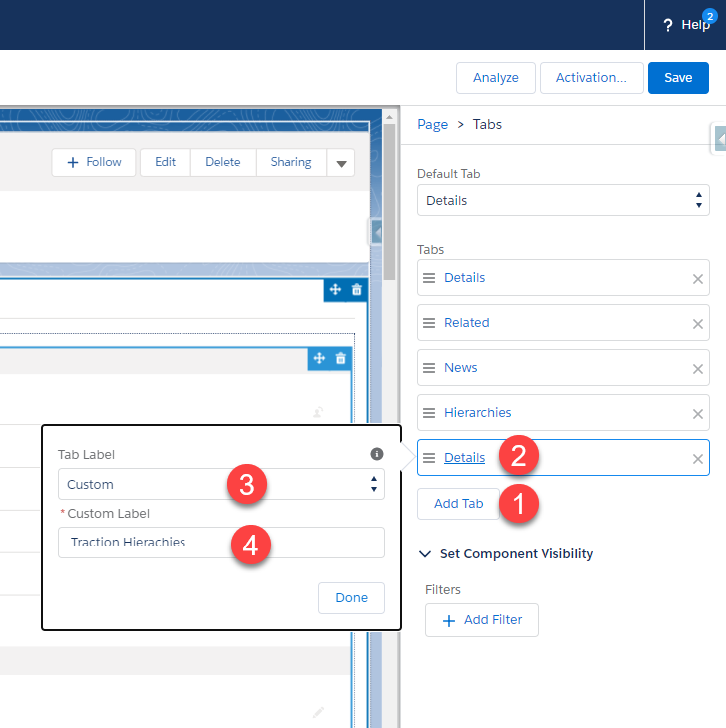Image resolution: width=726 pixels, height=728 pixels.
Task: Click the Follow button on canvas
Action: coord(94,162)
